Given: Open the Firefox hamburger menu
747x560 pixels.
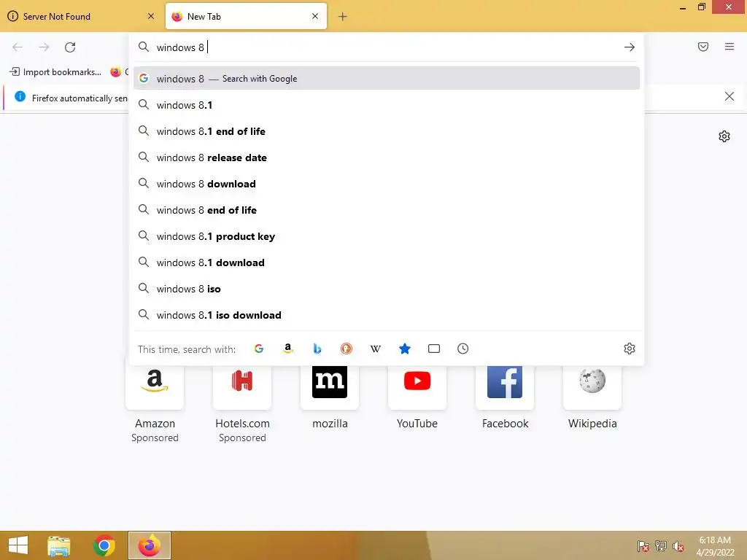Looking at the screenshot, I should (729, 47).
